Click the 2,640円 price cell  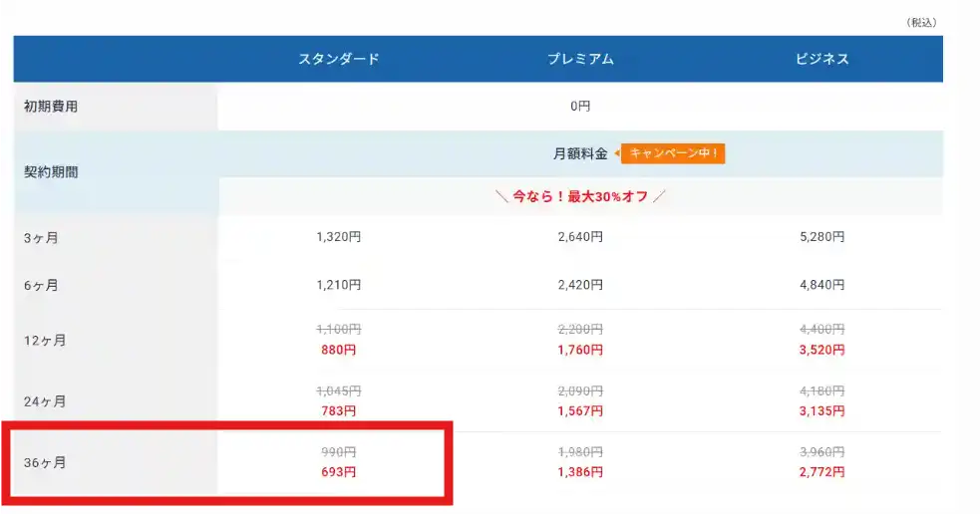[x=580, y=237]
